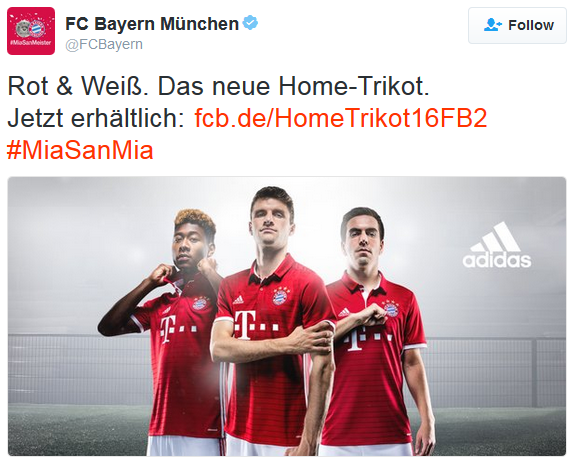Click the Bayern crest on center player's jersey
This screenshot has height=464, width=574.
[x=280, y=295]
